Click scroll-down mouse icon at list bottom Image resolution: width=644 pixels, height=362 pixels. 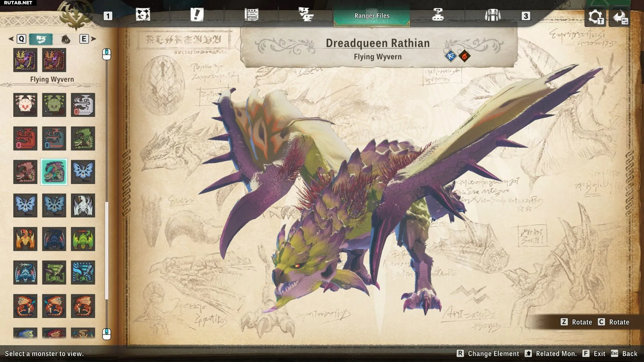click(106, 334)
